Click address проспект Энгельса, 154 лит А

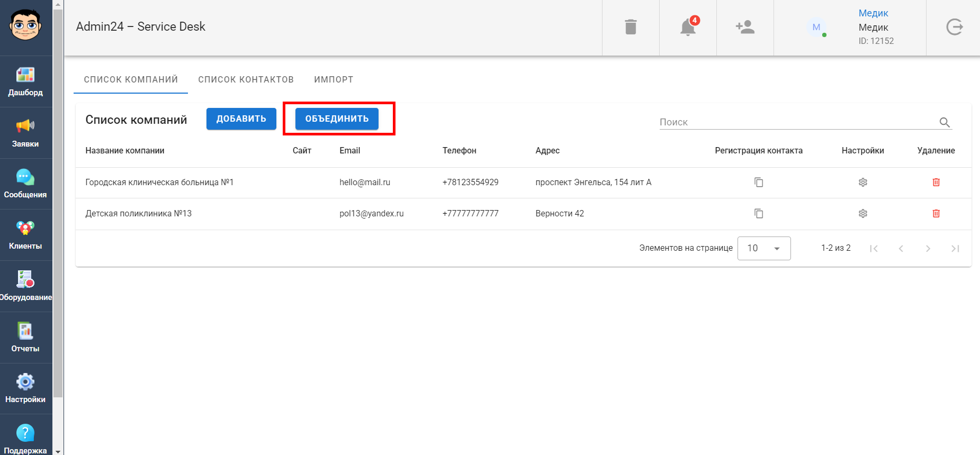594,182
